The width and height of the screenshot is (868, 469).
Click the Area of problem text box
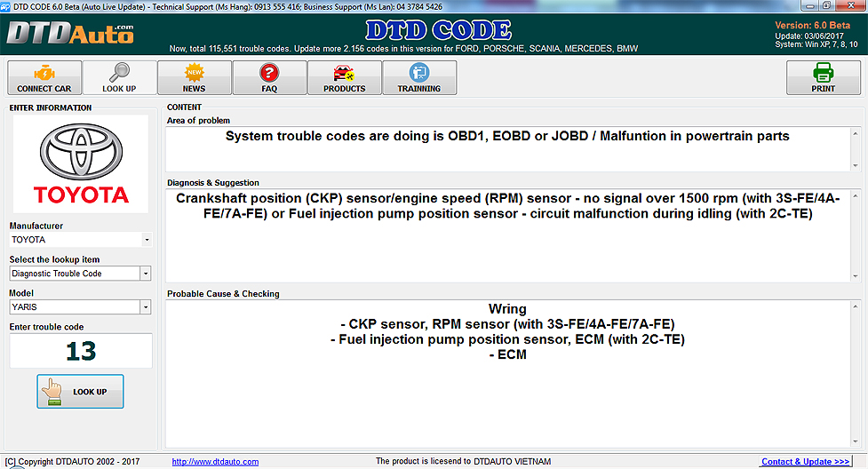tap(507, 149)
